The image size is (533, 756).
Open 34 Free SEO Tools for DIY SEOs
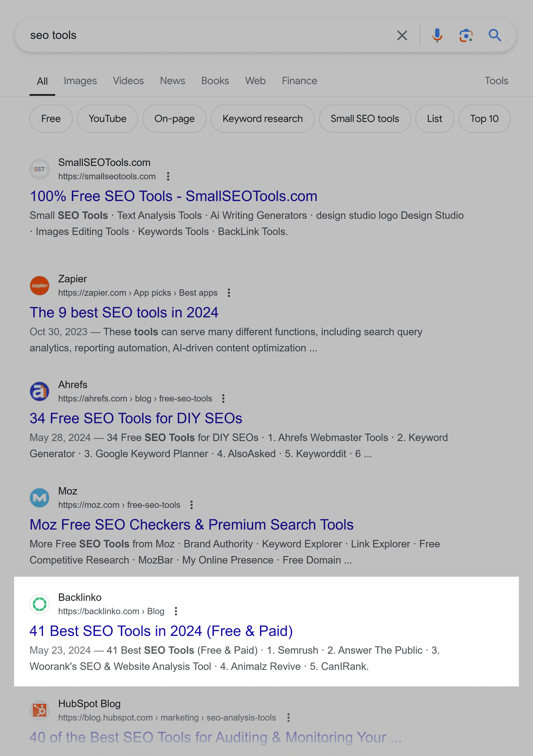tap(136, 418)
